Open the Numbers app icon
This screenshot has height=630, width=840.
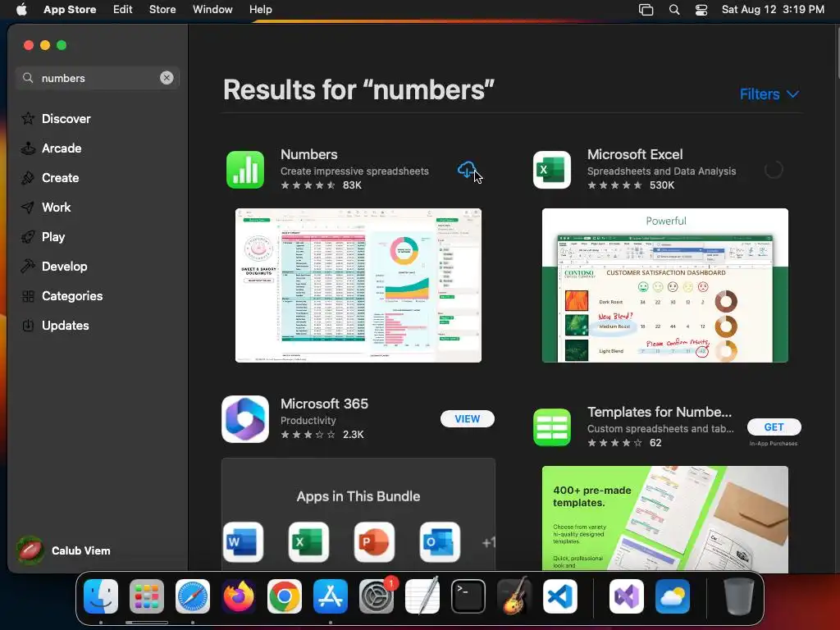coord(245,170)
